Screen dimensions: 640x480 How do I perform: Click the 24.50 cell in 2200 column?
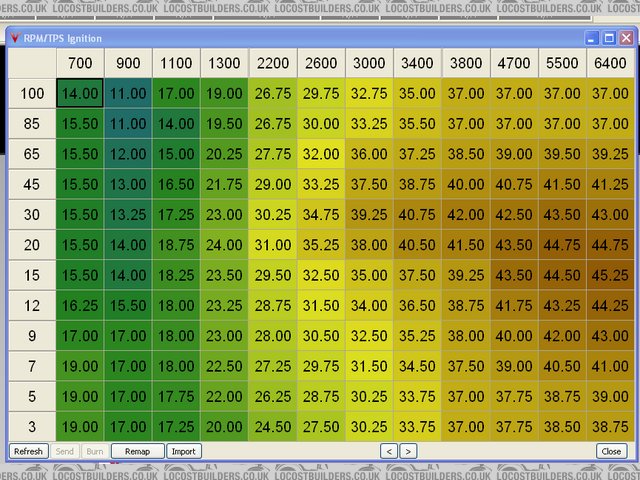tap(273, 426)
